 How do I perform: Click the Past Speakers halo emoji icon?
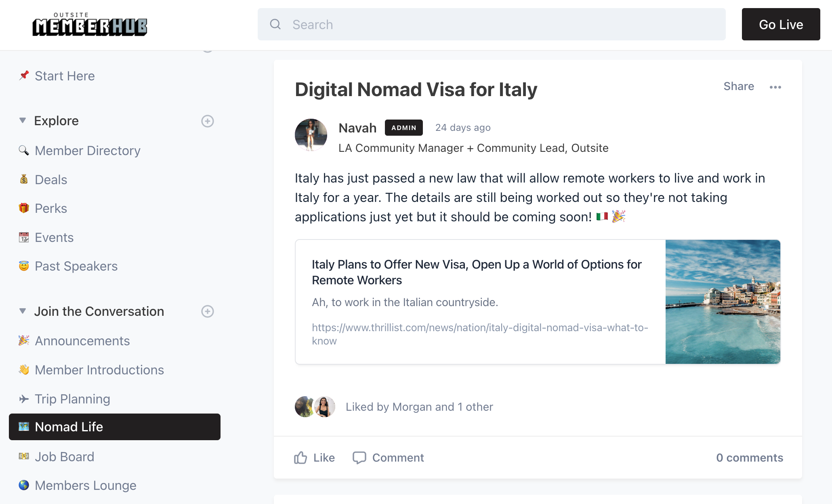tap(24, 266)
